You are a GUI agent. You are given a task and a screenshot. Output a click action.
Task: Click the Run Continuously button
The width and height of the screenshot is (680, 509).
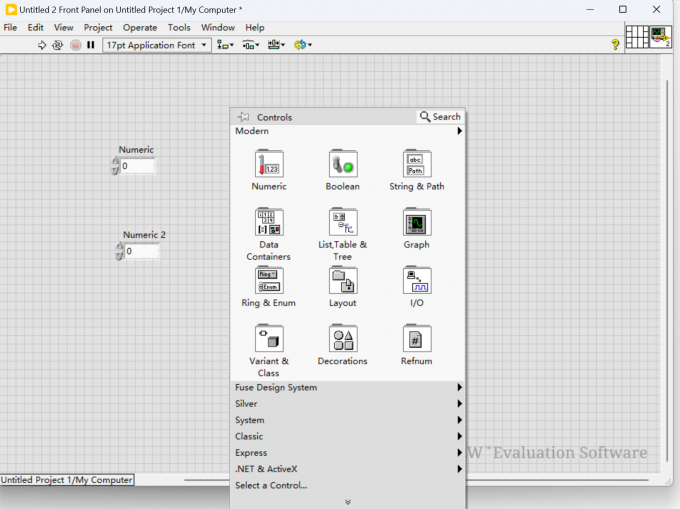point(58,45)
